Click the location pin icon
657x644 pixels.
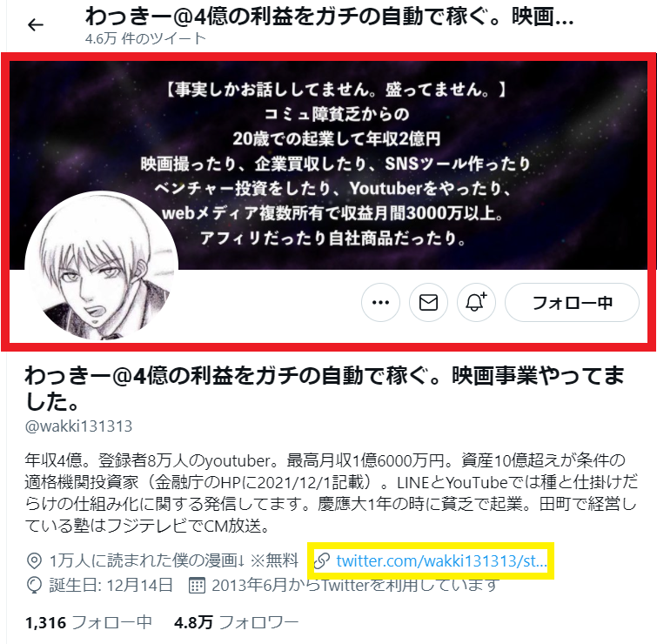pos(34,561)
